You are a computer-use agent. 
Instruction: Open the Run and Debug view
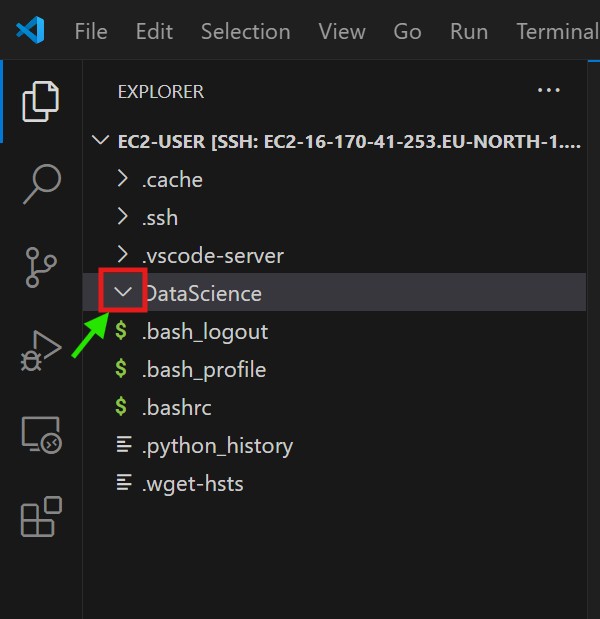pos(41,351)
